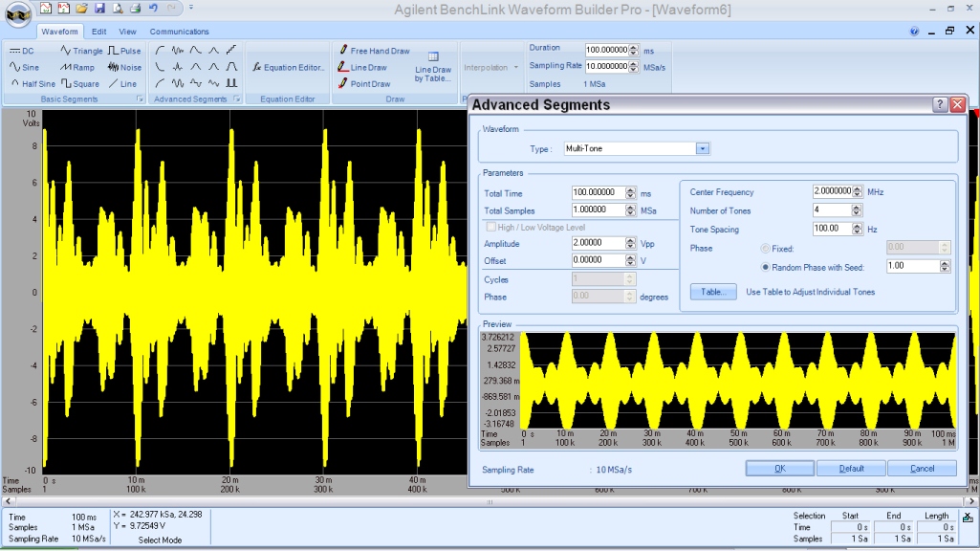This screenshot has width=980, height=551.
Task: Open the View ribbon tab
Action: 127,32
